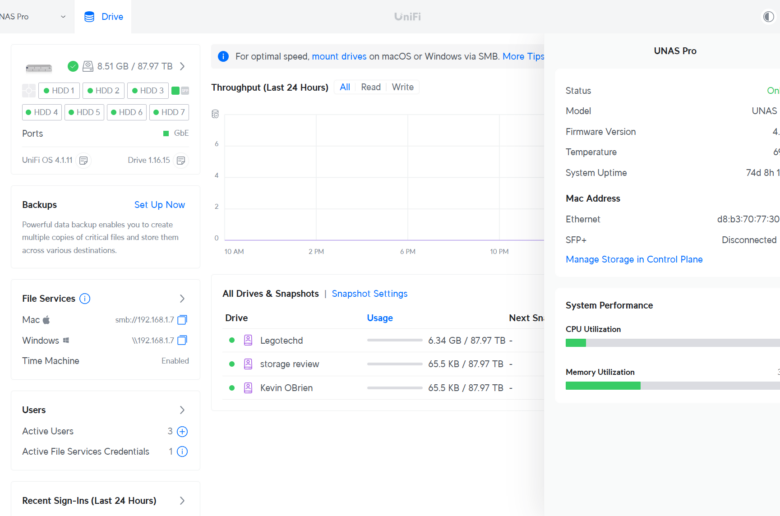This screenshot has height=516, width=780.
Task: Click storage review usage bar
Action: tap(394, 364)
